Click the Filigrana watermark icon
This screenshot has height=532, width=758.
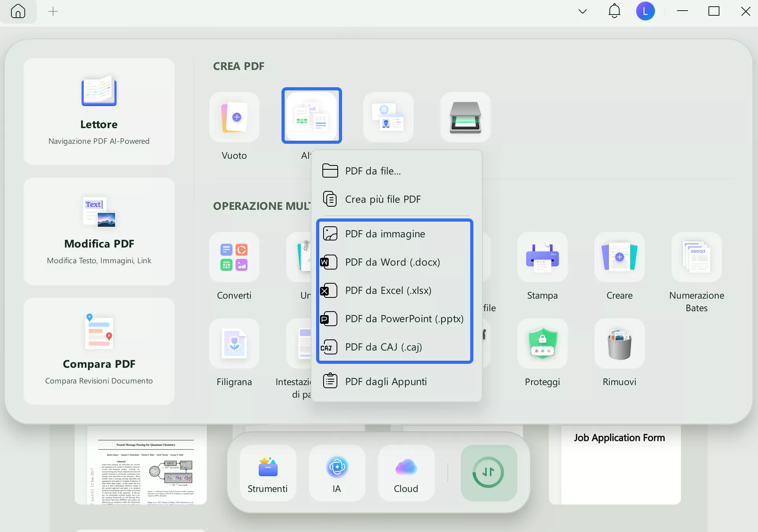click(234, 343)
